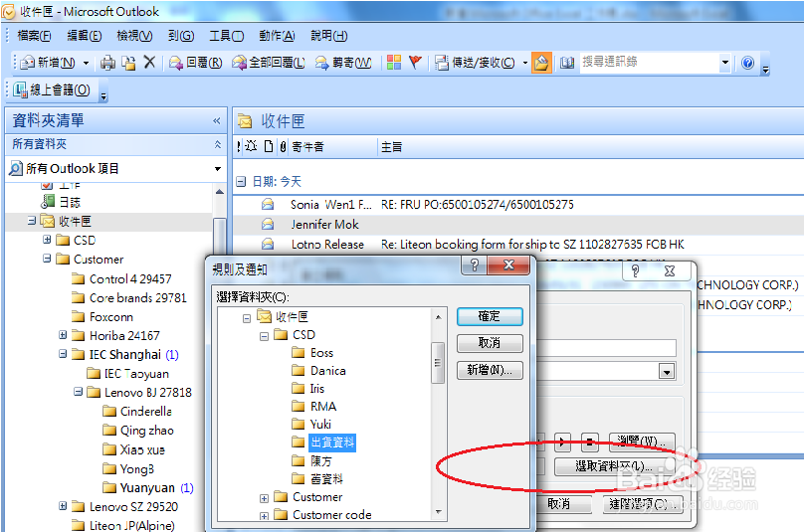The image size is (804, 532).
Task: Click the Reply All (全部回覆) button
Action: coord(269,63)
